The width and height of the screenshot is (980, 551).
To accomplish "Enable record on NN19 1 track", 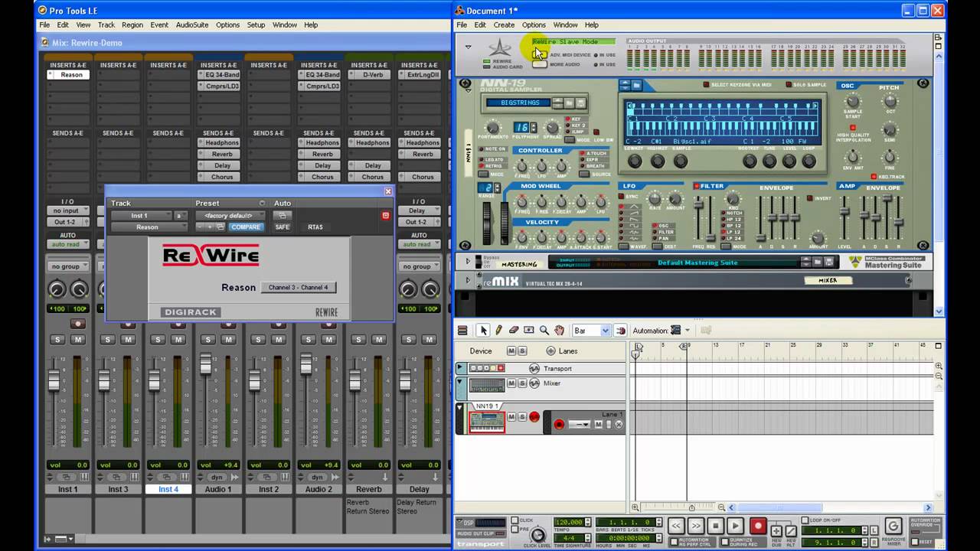I will click(534, 417).
